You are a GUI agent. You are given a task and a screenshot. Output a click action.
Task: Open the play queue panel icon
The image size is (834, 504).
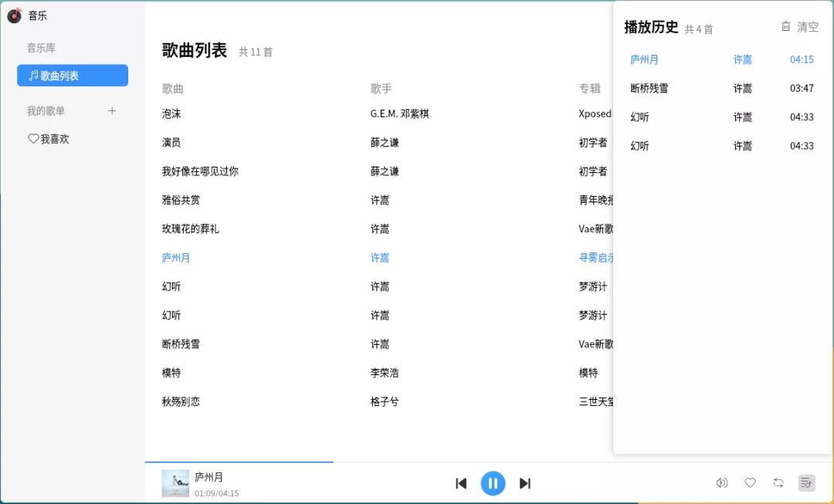click(805, 482)
